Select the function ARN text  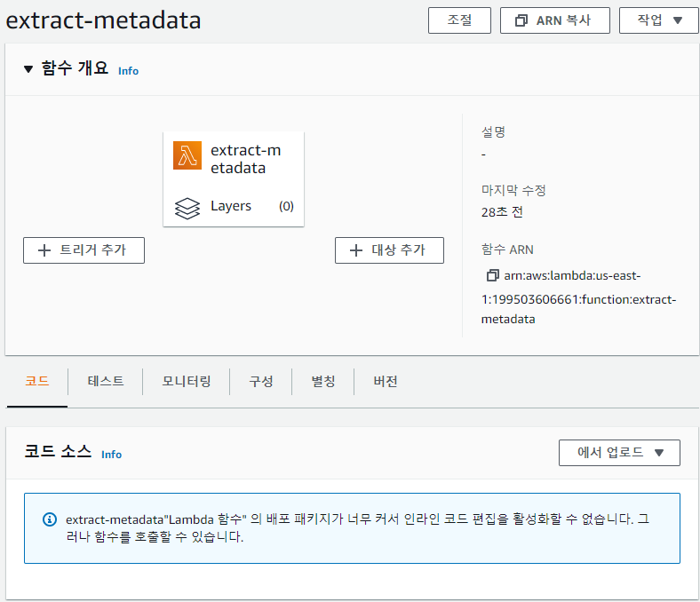(578, 297)
